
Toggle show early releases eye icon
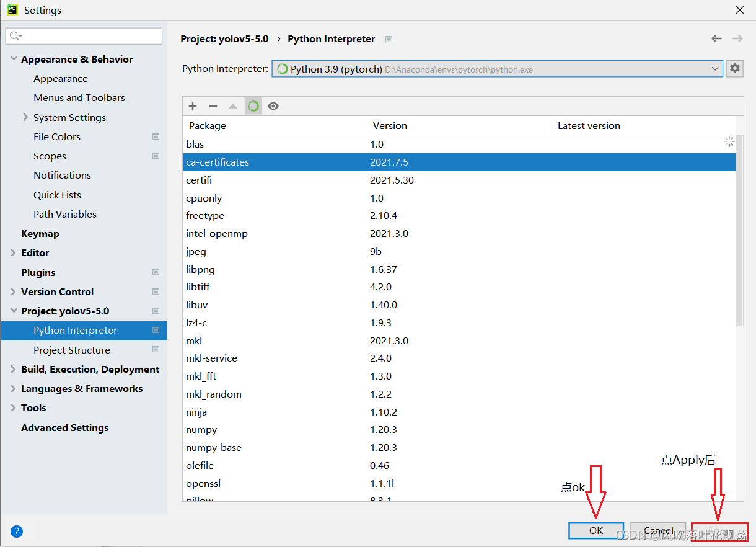coord(273,106)
